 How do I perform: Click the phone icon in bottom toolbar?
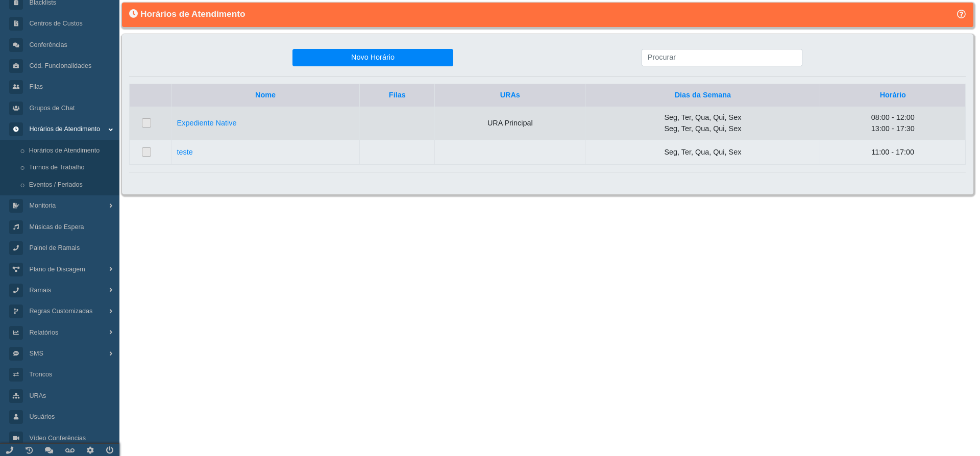coord(10,450)
